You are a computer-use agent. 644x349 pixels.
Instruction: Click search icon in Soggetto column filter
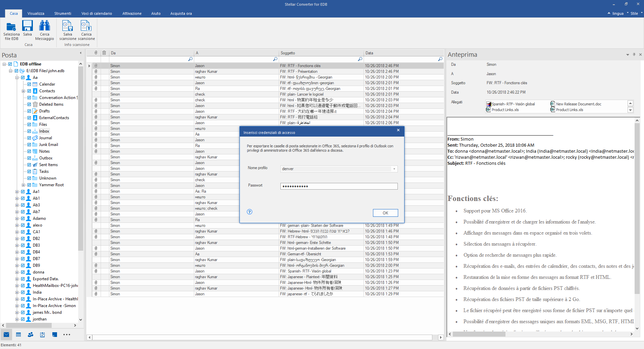(360, 59)
